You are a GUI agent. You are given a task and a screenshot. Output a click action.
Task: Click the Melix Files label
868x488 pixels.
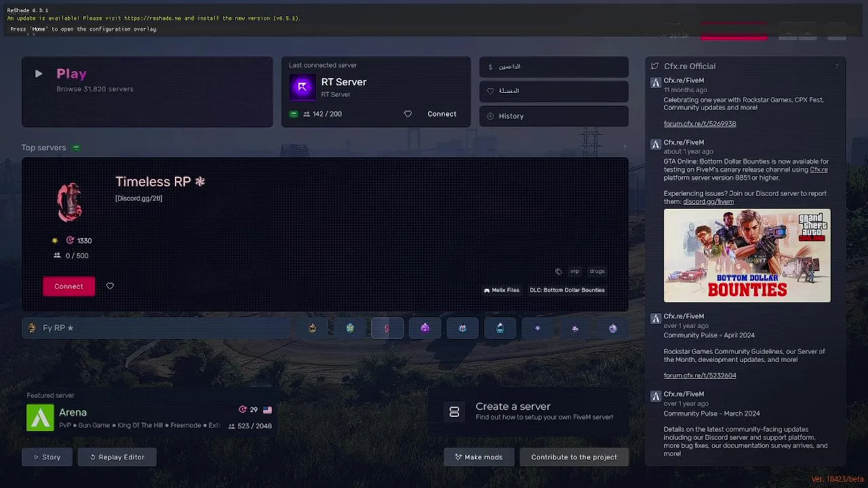pos(501,290)
